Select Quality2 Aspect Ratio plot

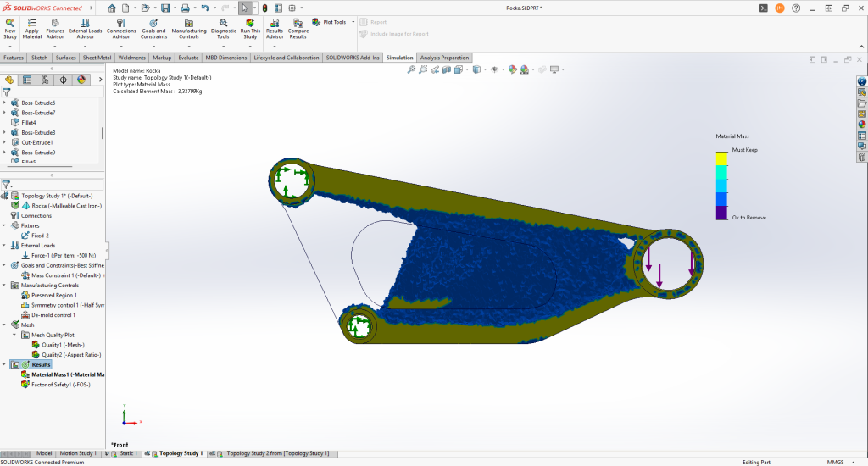tap(71, 355)
